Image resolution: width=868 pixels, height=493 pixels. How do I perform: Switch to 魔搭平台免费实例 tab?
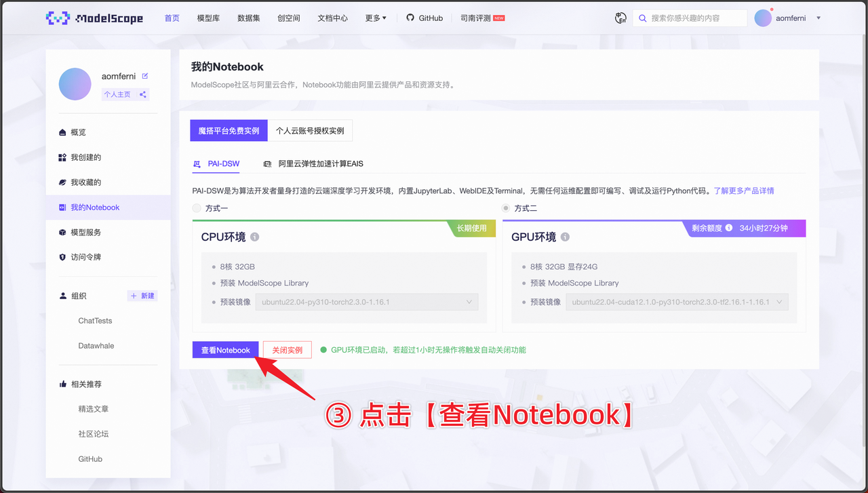[229, 130]
